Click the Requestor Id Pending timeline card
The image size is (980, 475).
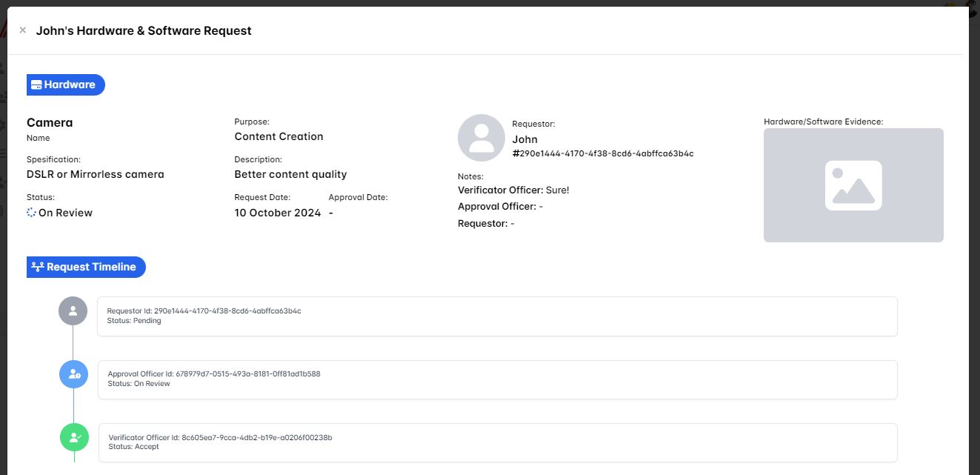[497, 316]
